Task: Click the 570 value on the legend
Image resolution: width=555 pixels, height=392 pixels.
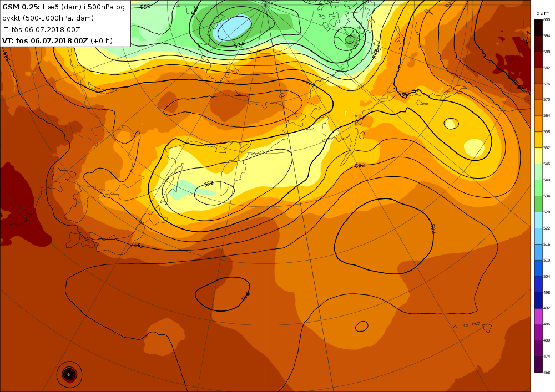Action: point(547,100)
